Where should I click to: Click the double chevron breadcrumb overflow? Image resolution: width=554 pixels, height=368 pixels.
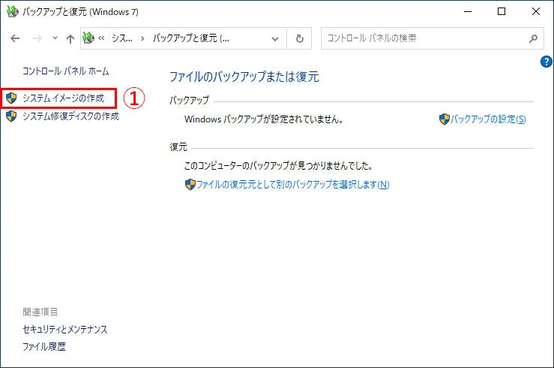101,38
